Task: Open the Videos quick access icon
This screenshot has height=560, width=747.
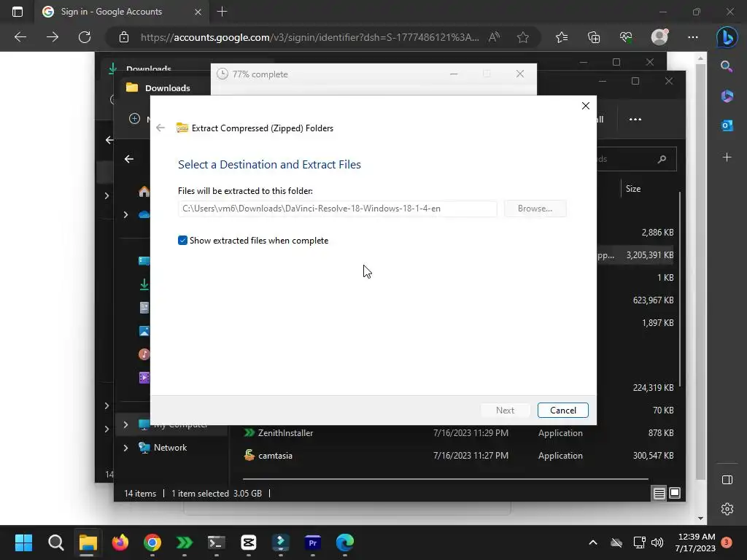Action: [x=144, y=378]
